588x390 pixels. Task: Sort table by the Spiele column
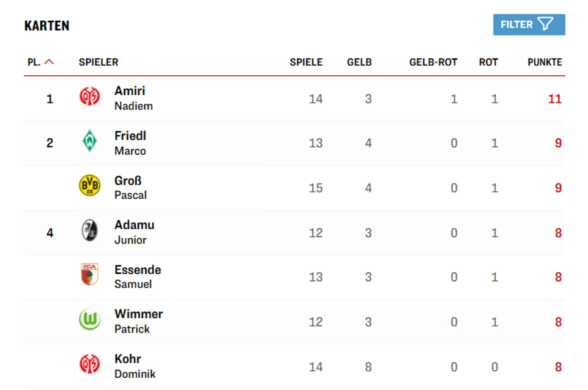coord(306,62)
